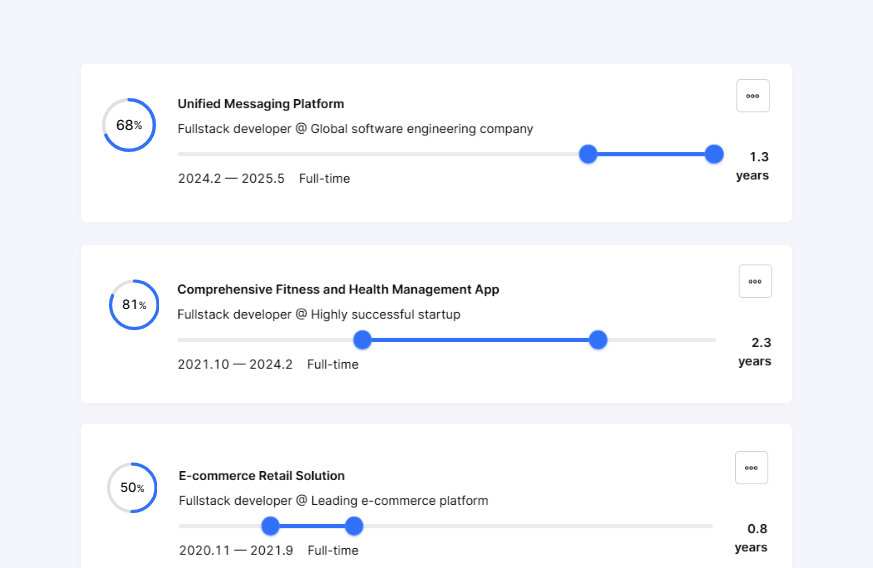Click 'Fullstack developer @ Leading e-commerce platform'
The height and width of the screenshot is (568, 873).
pyautogui.click(x=333, y=501)
